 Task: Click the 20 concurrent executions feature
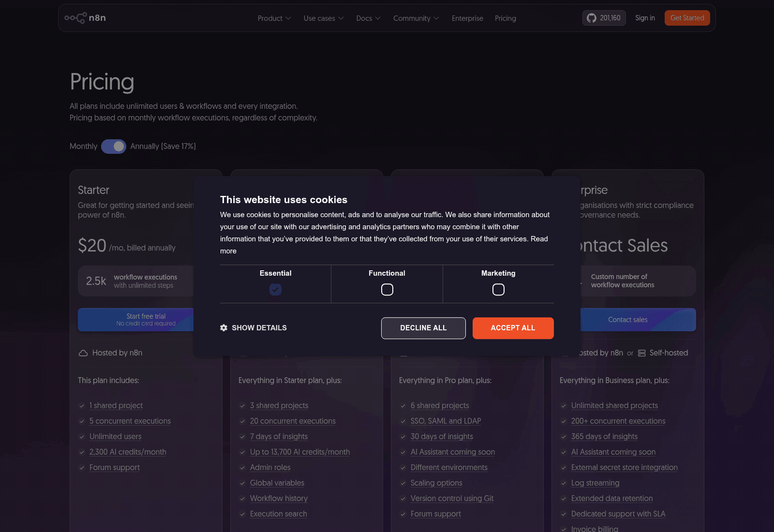[x=293, y=421]
